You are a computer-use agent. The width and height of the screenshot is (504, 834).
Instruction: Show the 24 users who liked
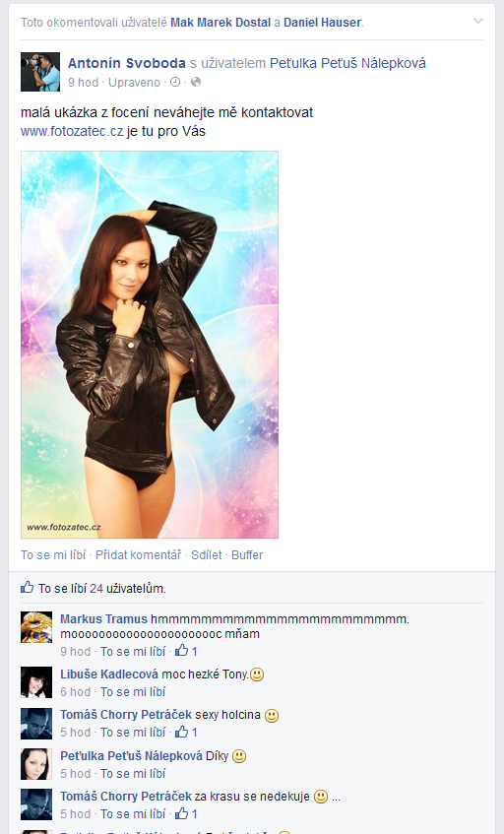96,588
